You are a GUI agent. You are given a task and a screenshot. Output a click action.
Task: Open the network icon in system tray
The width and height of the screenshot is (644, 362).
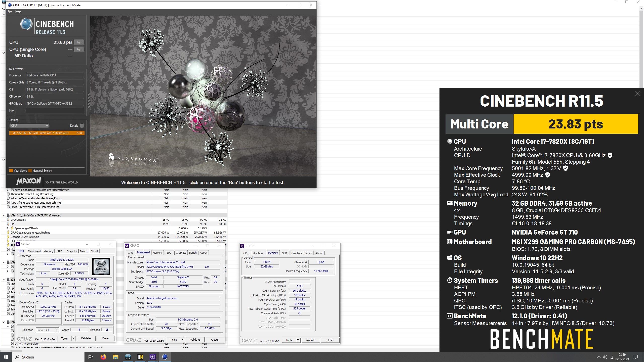pyautogui.click(x=612, y=357)
